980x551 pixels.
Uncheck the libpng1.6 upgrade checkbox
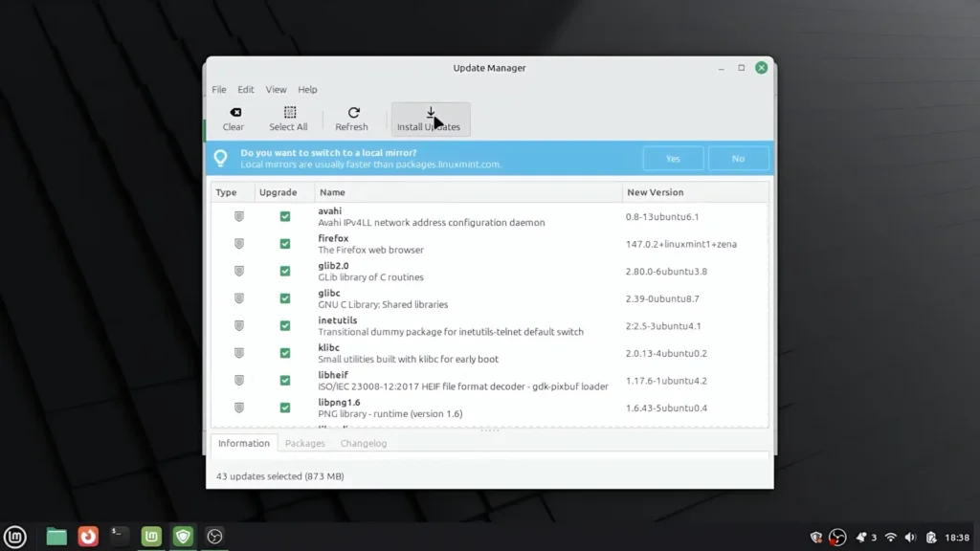coord(285,408)
